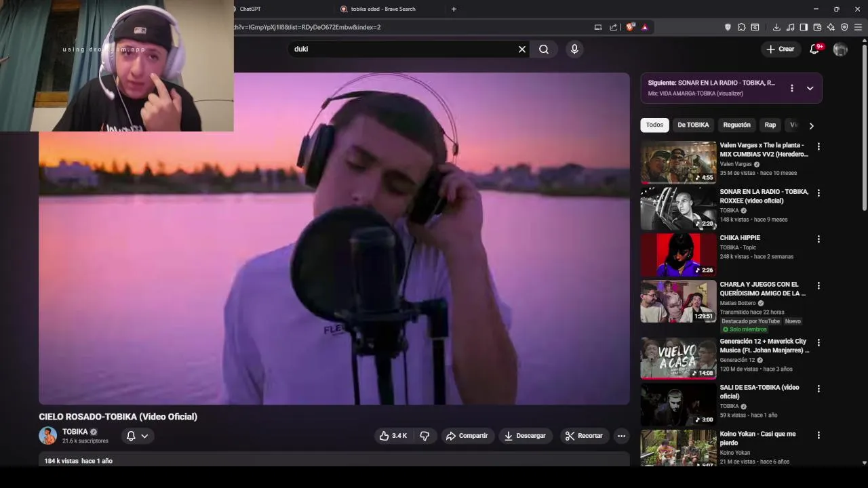Open the TOBIKA channel avatar
The image size is (868, 488).
click(47, 436)
